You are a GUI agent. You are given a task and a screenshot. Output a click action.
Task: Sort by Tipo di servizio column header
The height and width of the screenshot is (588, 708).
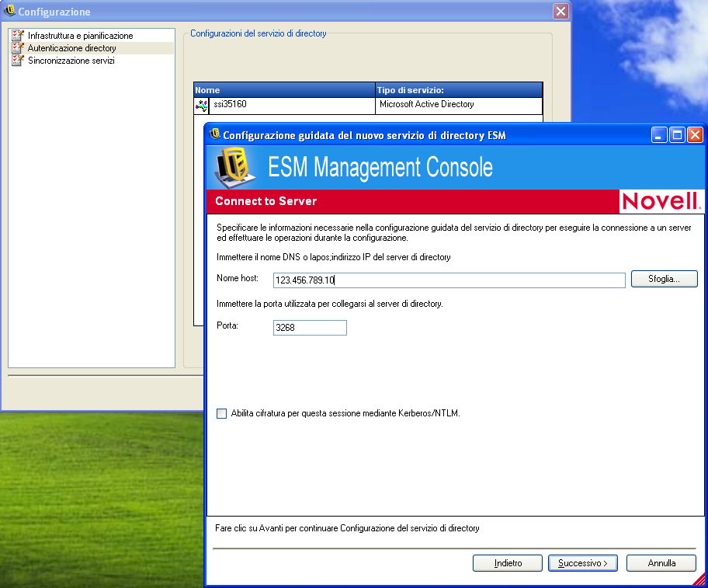coord(459,90)
